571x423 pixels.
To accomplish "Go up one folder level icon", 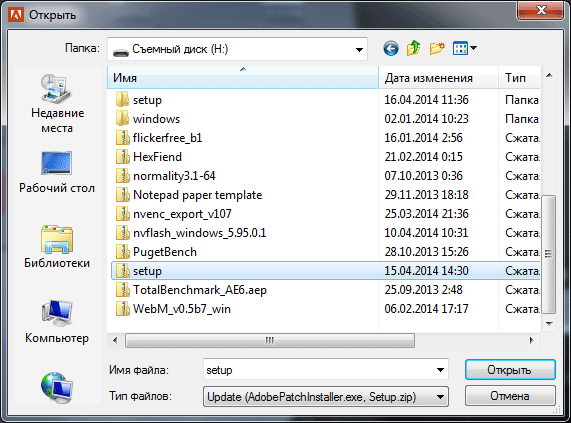I will tap(413, 48).
